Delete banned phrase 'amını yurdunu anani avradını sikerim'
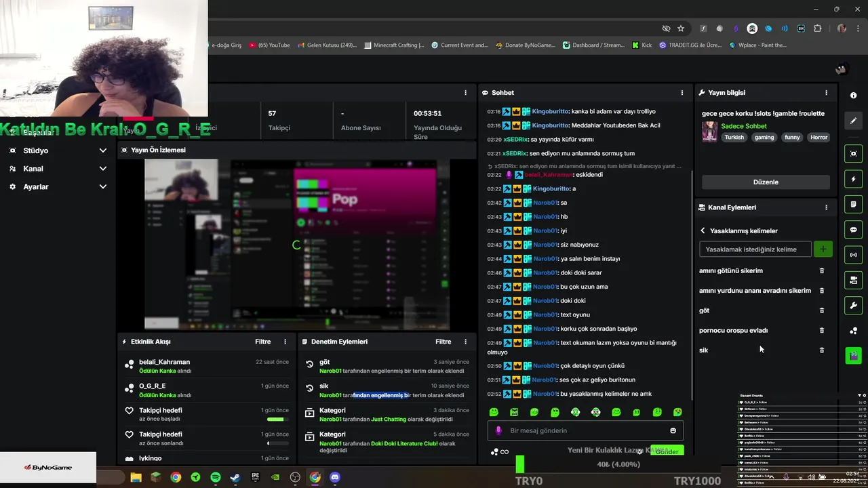868x488 pixels. (x=822, y=290)
